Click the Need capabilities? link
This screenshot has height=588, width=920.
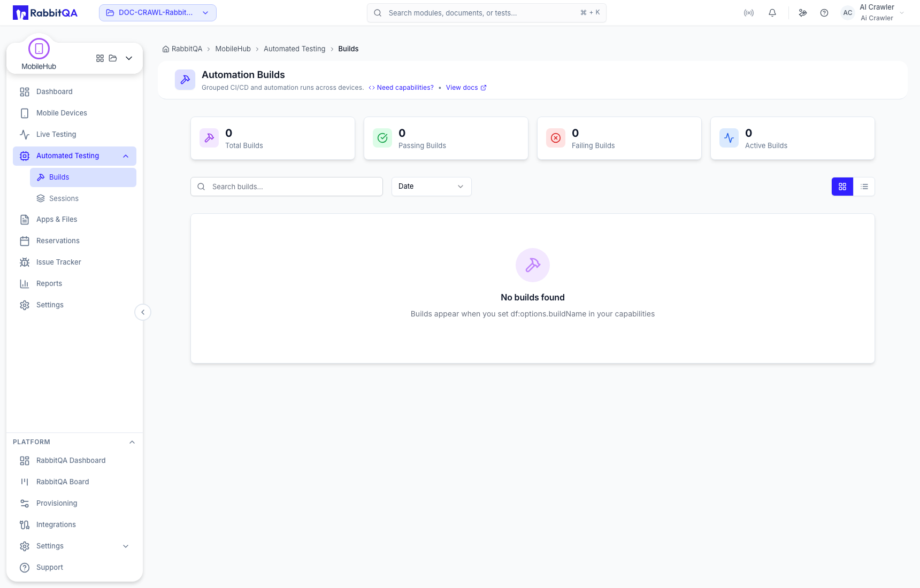click(x=401, y=88)
